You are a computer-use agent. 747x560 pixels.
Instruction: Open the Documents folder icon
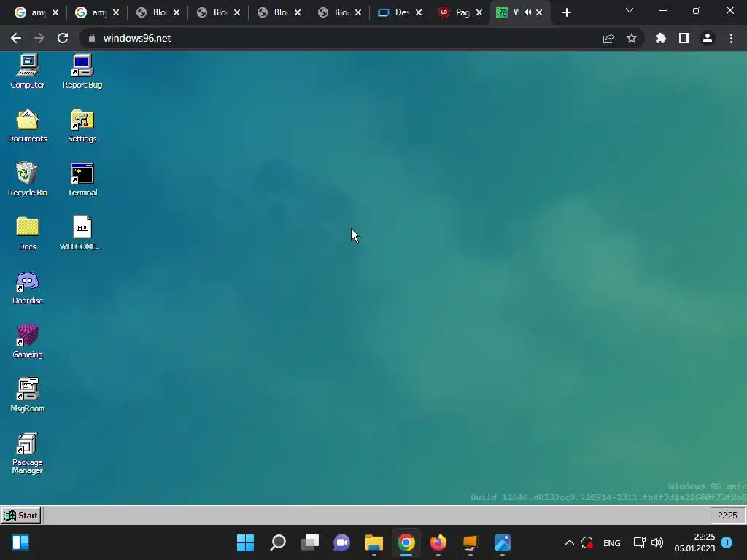(27, 125)
